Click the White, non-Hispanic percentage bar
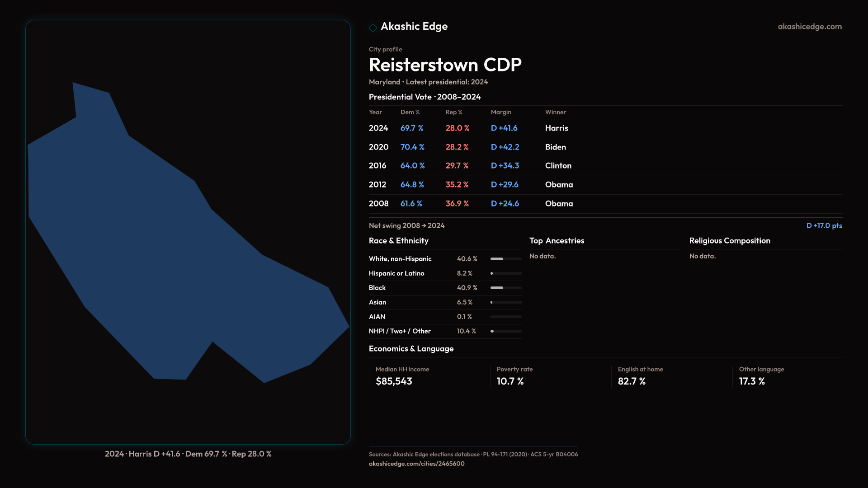The image size is (868, 488). [506, 259]
